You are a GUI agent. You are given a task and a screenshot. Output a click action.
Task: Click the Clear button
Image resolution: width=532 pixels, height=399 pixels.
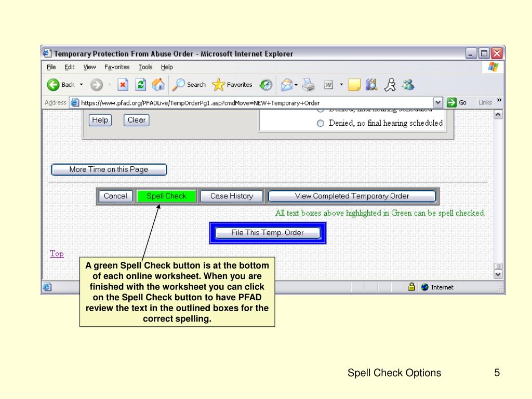pyautogui.click(x=137, y=120)
